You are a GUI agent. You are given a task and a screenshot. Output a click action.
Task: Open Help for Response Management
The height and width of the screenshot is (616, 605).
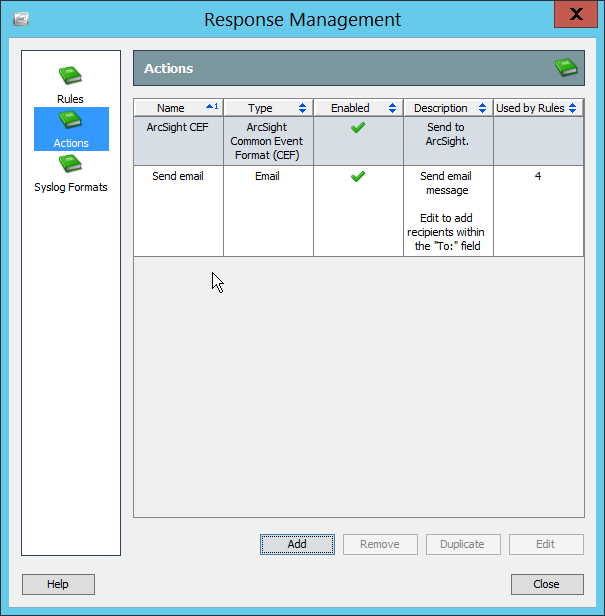click(x=58, y=584)
